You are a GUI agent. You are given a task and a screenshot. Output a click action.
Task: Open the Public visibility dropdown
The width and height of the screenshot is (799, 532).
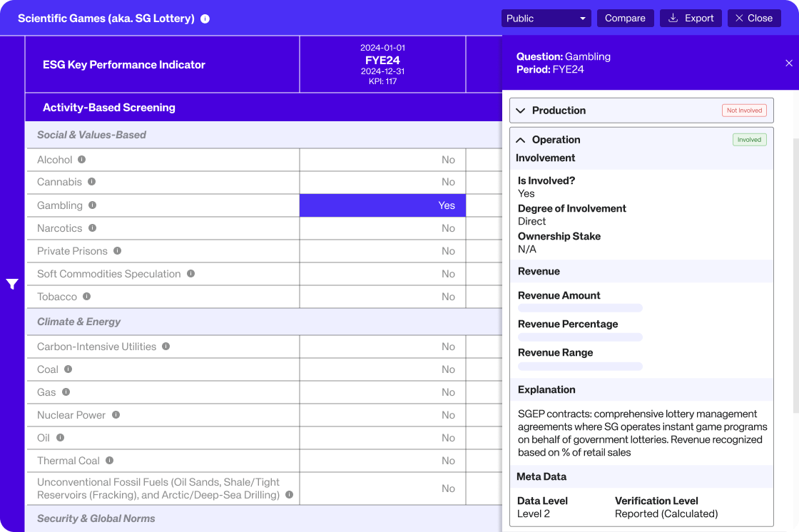(546, 19)
